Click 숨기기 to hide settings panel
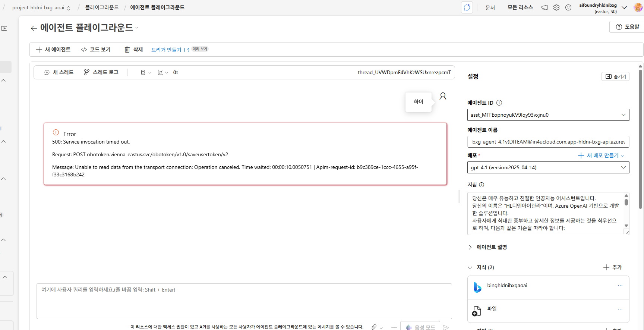This screenshot has width=644, height=330. pos(615,76)
